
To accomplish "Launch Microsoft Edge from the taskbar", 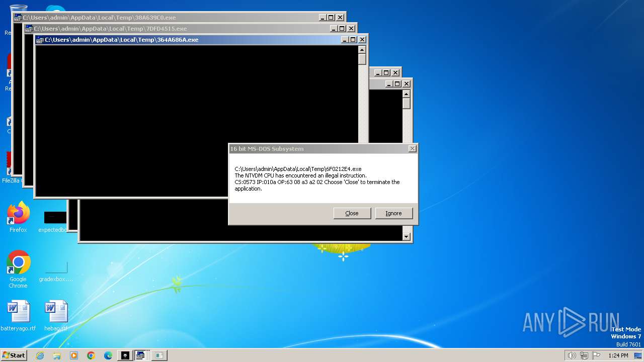I will click(x=108, y=355).
